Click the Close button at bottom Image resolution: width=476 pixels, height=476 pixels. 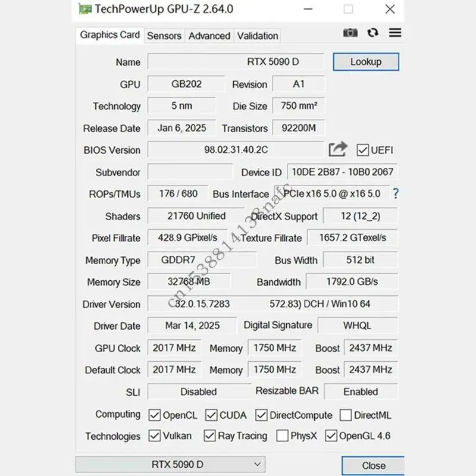373,465
